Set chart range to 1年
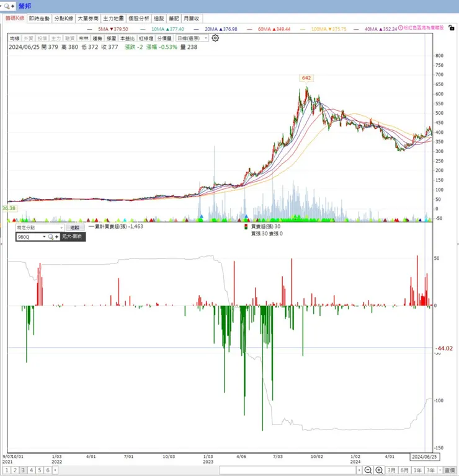 tap(417, 470)
